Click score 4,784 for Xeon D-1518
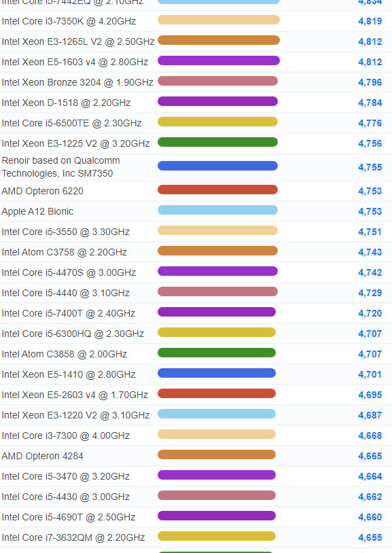Viewport: 392px width, 553px height. tap(370, 103)
